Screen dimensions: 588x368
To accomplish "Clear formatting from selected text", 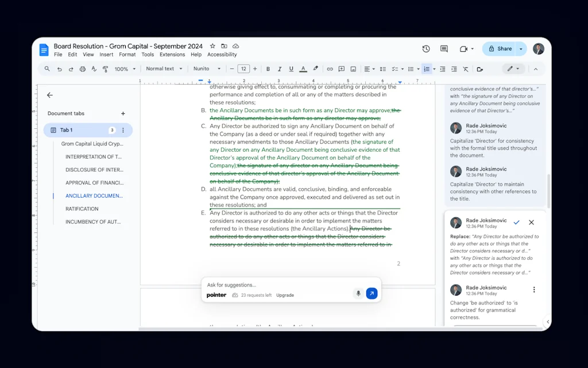I will 466,68.
